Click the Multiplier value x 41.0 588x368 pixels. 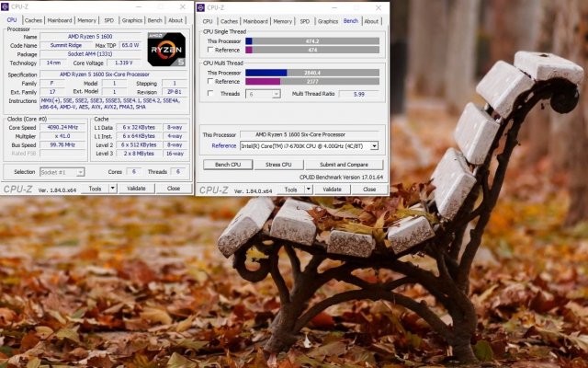pyautogui.click(x=62, y=136)
